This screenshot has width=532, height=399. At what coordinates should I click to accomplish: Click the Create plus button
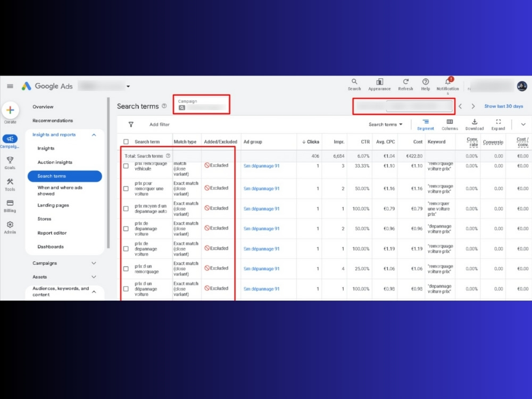[10, 110]
